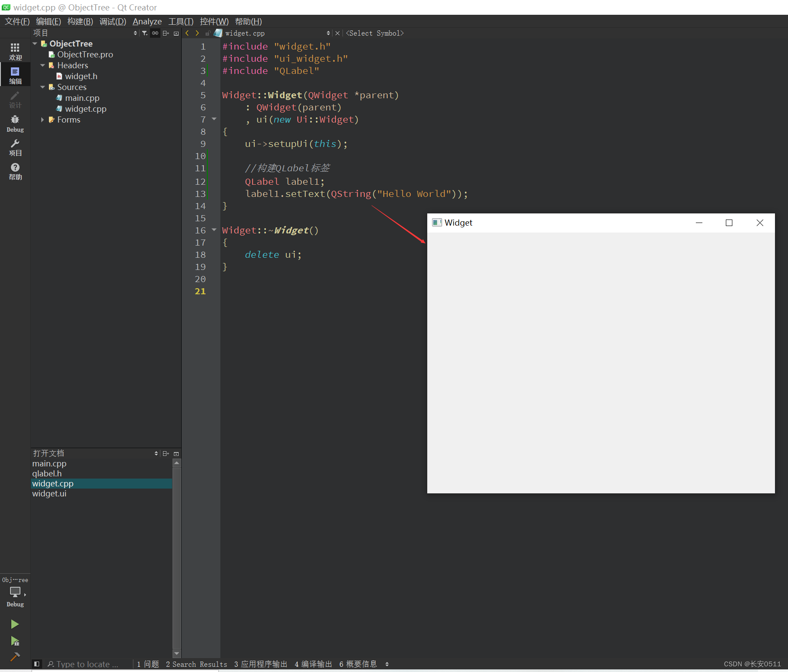Image resolution: width=788 pixels, height=672 pixels.
Task: Open the 构建(B) menu
Action: click(80, 21)
